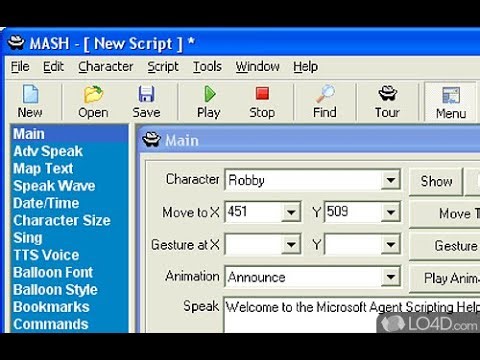Open the Help menu

[305, 67]
